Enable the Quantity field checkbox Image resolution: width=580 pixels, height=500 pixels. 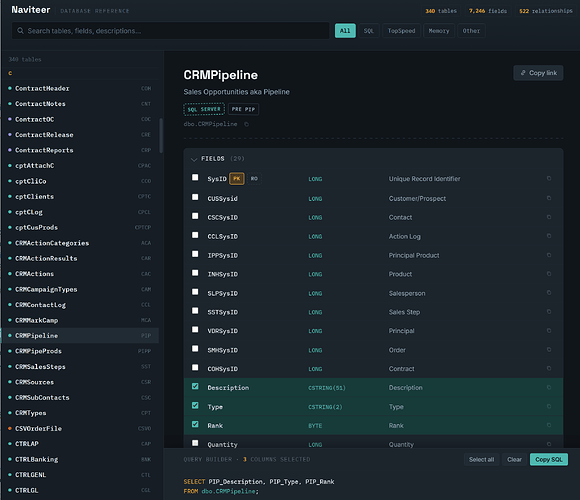pyautogui.click(x=195, y=443)
